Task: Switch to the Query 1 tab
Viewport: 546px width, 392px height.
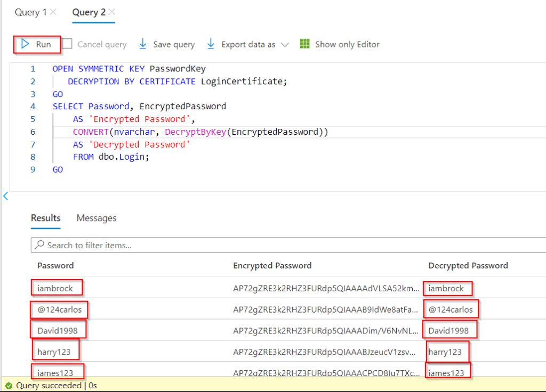Action: [x=30, y=12]
